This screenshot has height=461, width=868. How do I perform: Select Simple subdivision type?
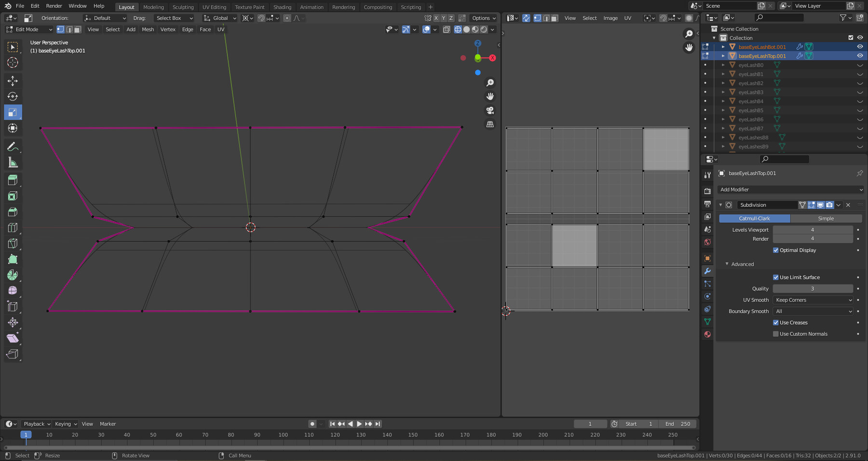(826, 219)
